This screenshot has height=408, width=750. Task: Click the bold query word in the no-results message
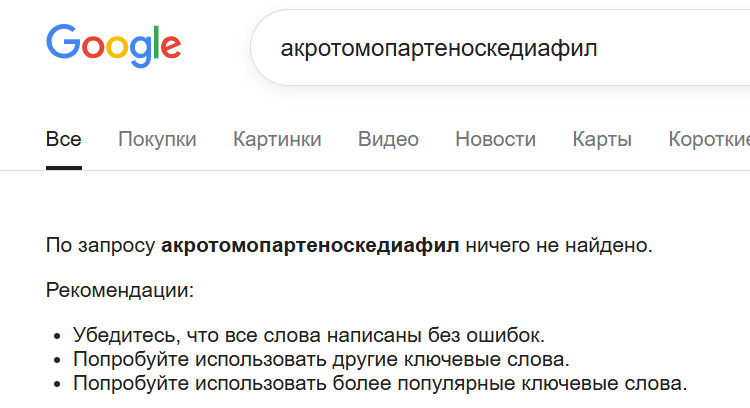click(x=310, y=245)
